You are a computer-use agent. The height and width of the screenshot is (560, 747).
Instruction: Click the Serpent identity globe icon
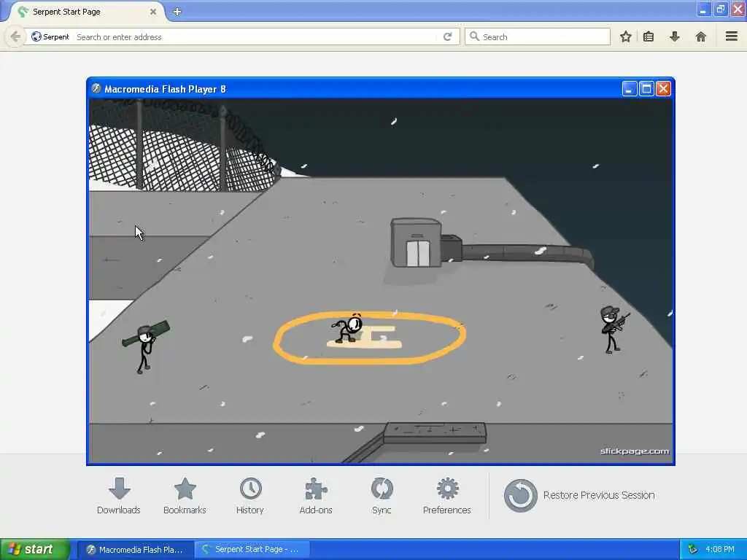click(x=36, y=36)
